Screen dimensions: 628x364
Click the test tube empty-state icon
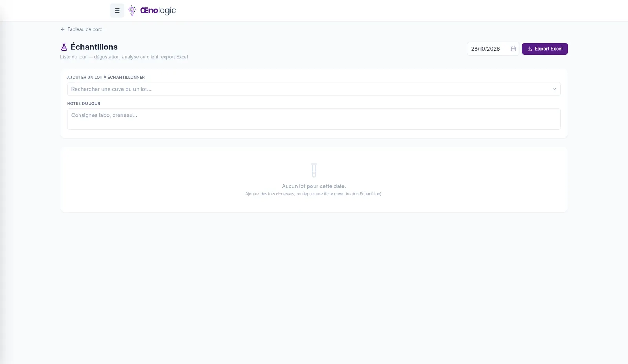[x=314, y=170]
